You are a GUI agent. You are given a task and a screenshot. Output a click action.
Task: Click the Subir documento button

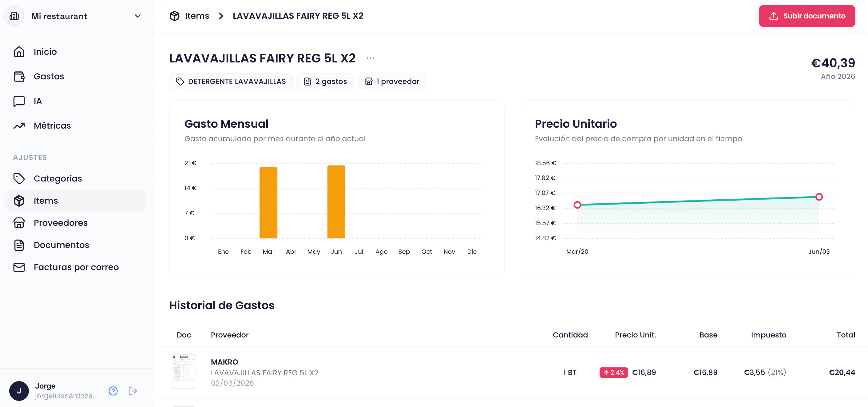coord(807,16)
